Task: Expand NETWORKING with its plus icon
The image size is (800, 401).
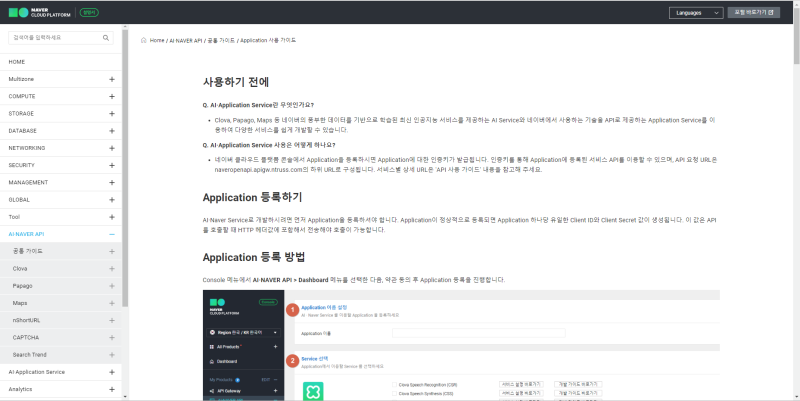Action: 112,148
